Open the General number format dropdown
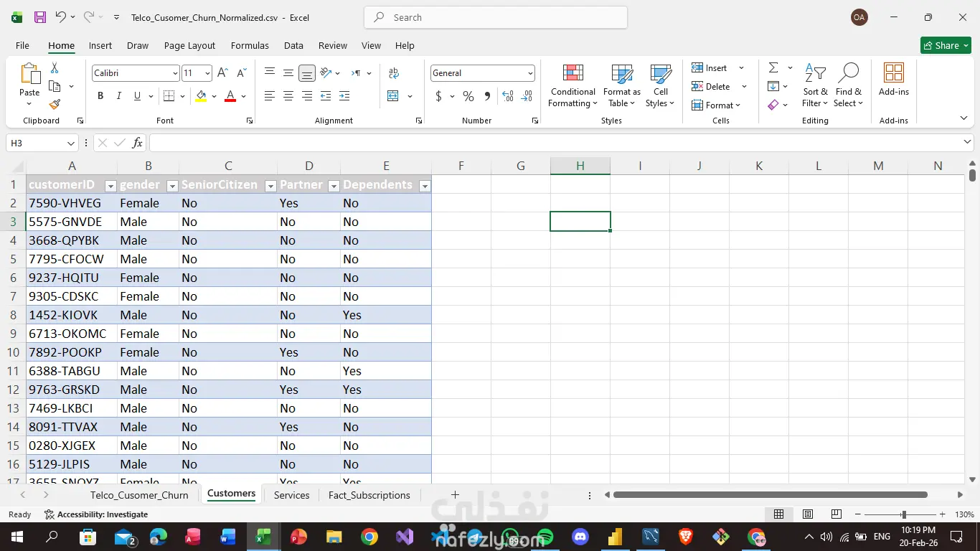The image size is (980, 551). (x=530, y=73)
